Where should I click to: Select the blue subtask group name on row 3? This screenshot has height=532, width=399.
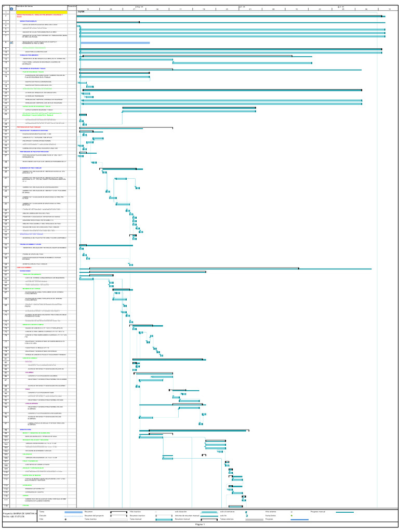tap(28, 21)
